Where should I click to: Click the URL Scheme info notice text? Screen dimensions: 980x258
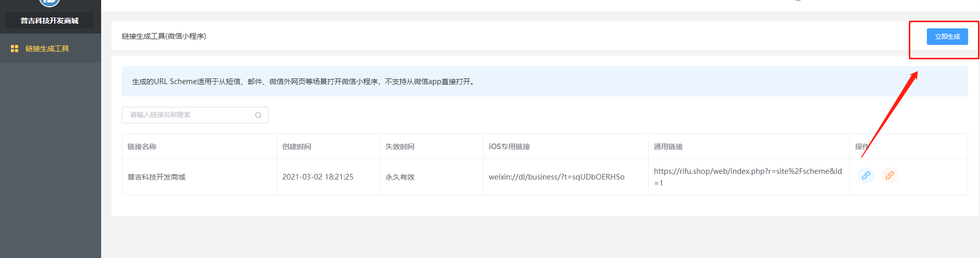(303, 82)
